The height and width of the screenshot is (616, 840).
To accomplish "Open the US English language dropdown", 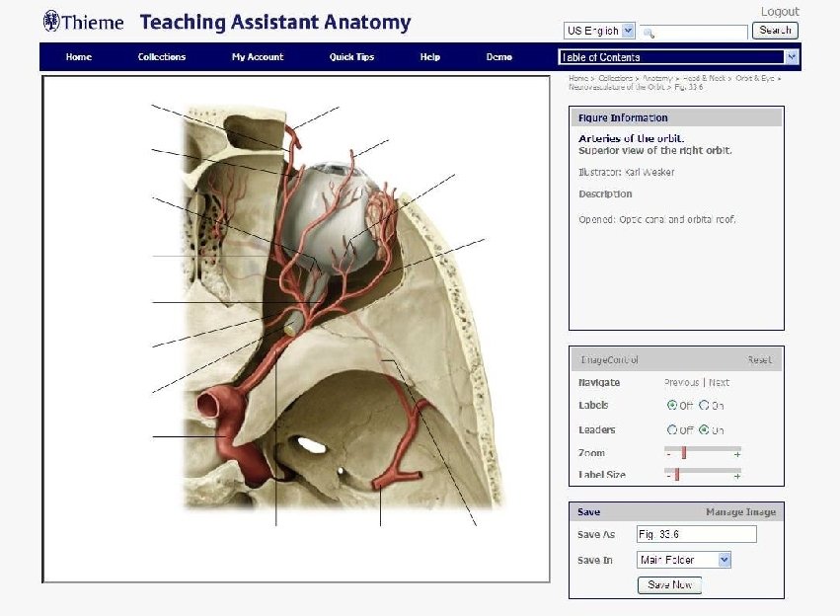I will (x=599, y=31).
